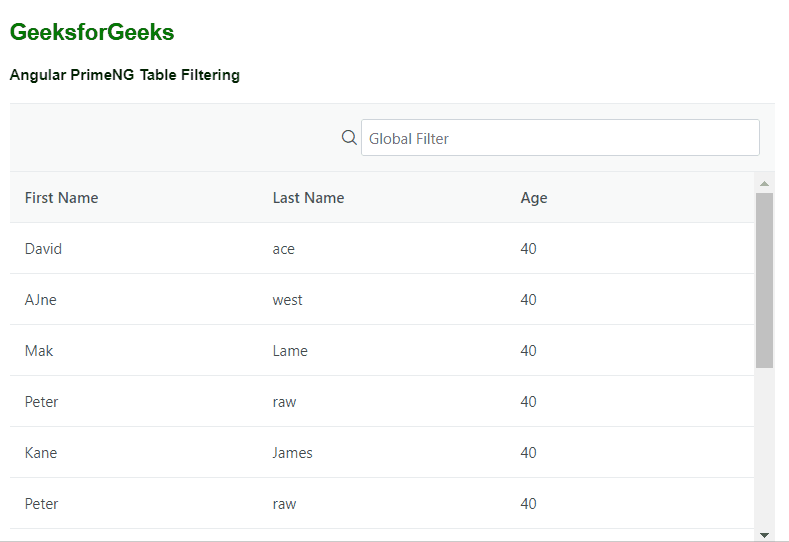Click the last name cell 'ace'
The width and height of the screenshot is (789, 542).
284,249
